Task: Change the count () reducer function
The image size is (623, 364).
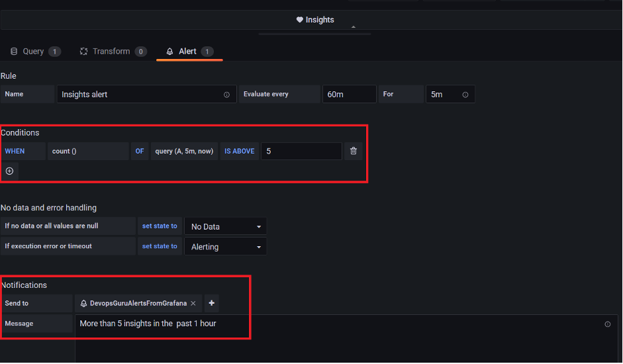Action: 88,151
